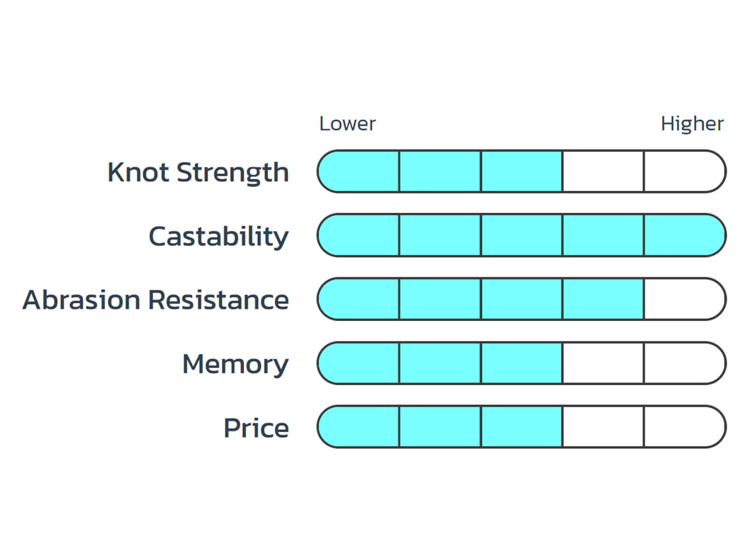Click the fifth empty segment of Knot Strength
Screen dimensions: 747x560
685,171
